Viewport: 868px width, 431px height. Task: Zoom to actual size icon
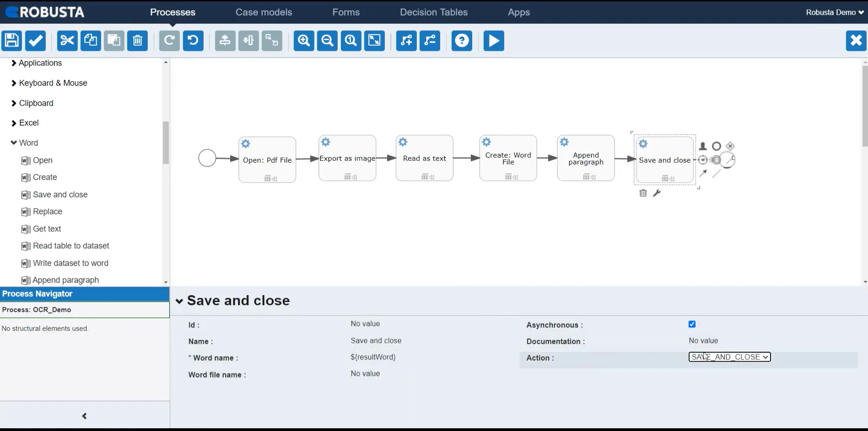pyautogui.click(x=351, y=41)
